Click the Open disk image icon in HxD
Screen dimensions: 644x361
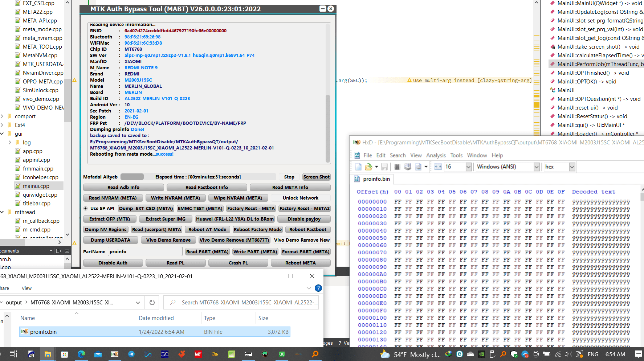click(x=418, y=167)
